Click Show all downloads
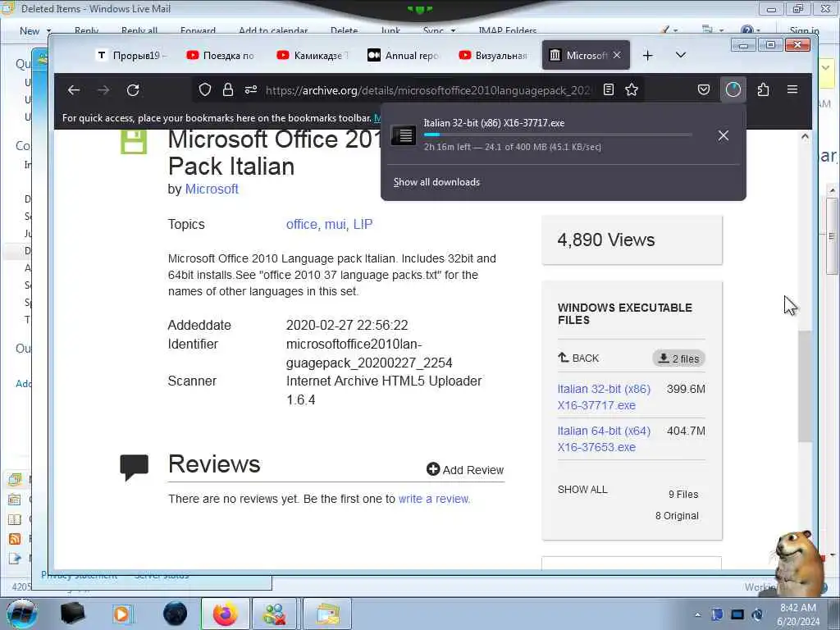This screenshot has width=840, height=630. [436, 182]
